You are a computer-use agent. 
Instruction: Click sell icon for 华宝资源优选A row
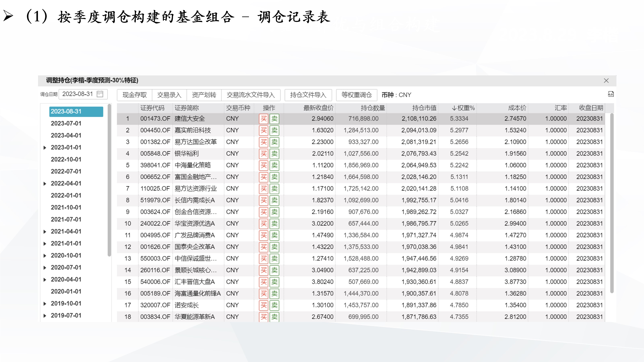[274, 224]
